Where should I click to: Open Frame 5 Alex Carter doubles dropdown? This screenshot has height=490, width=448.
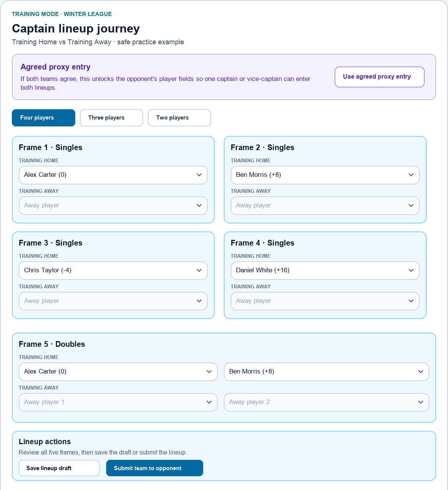pyautogui.click(x=118, y=372)
